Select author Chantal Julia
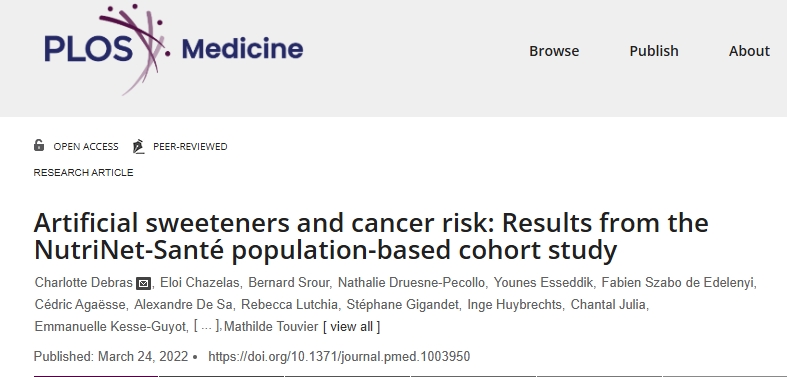Viewport: 787px width, 377px height. click(x=608, y=305)
